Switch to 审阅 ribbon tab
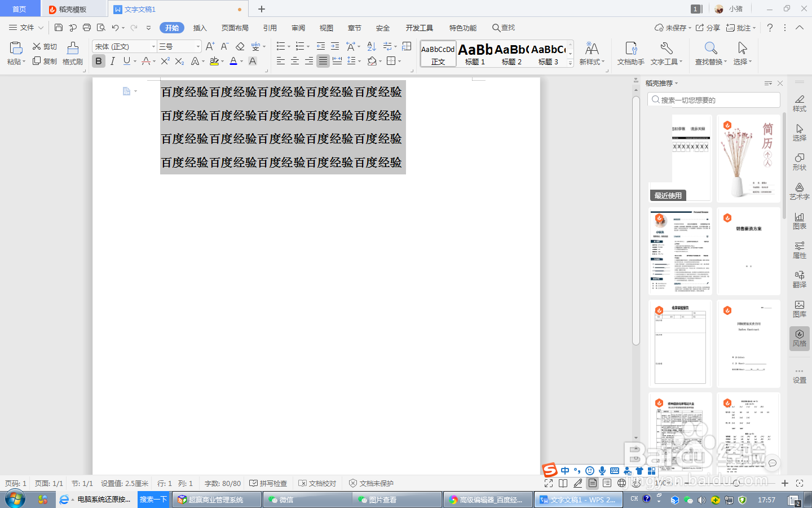The width and height of the screenshot is (812, 508). [x=298, y=28]
